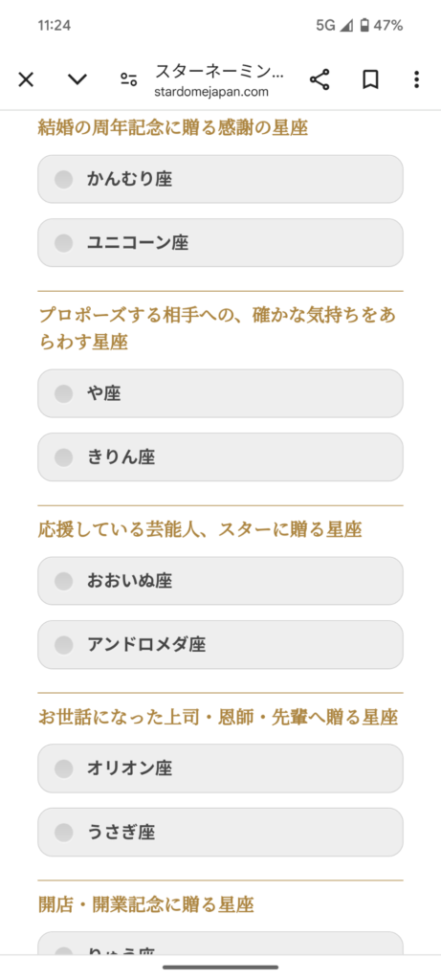Choose きりん座 option

[x=220, y=457]
